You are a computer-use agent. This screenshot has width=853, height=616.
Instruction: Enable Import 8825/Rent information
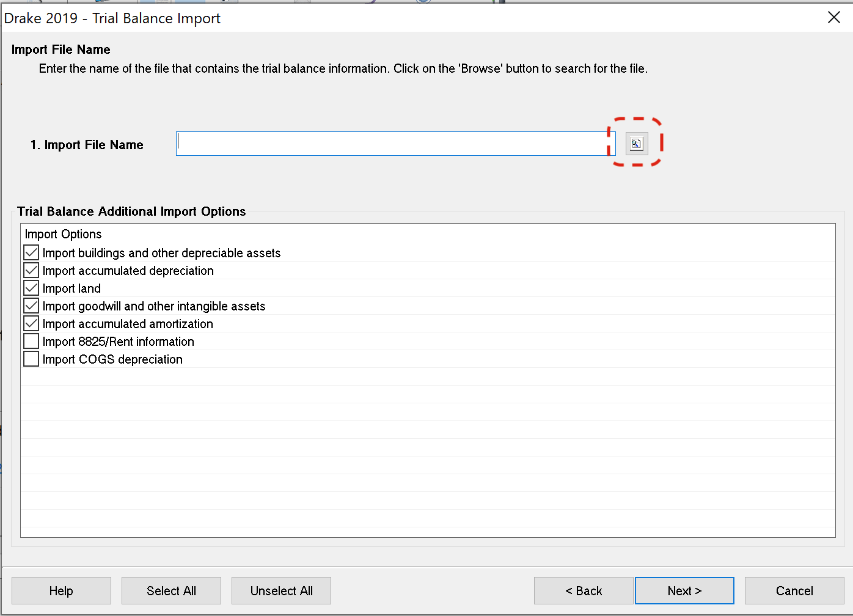tap(31, 341)
